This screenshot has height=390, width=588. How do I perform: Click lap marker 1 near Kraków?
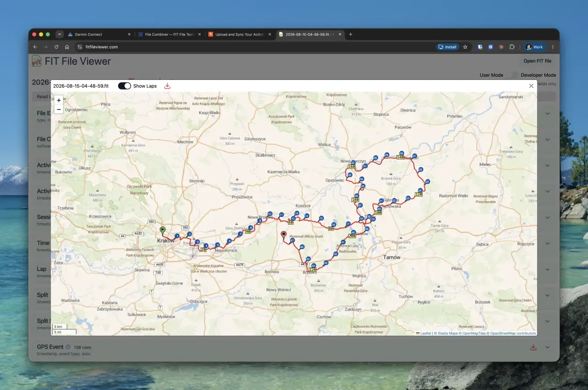pyautogui.click(x=177, y=236)
